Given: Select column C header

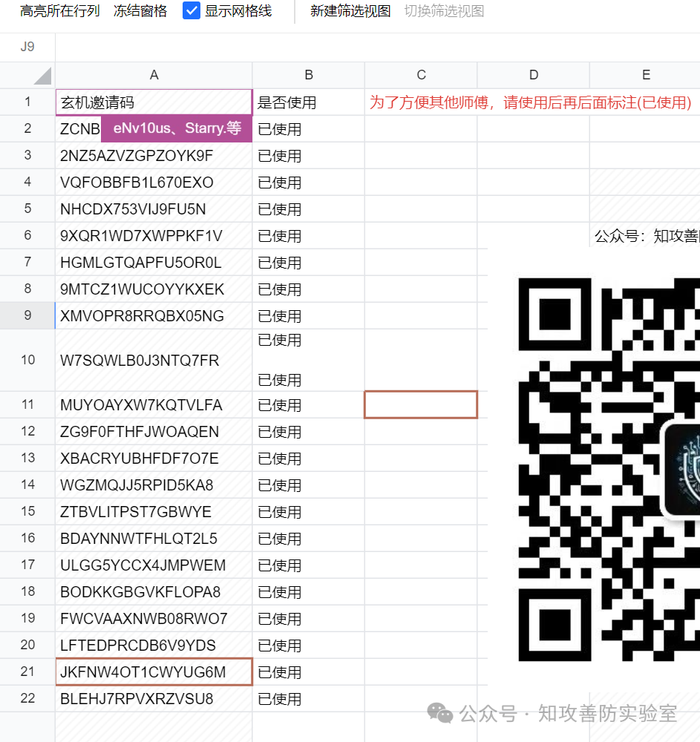Looking at the screenshot, I should (x=421, y=75).
